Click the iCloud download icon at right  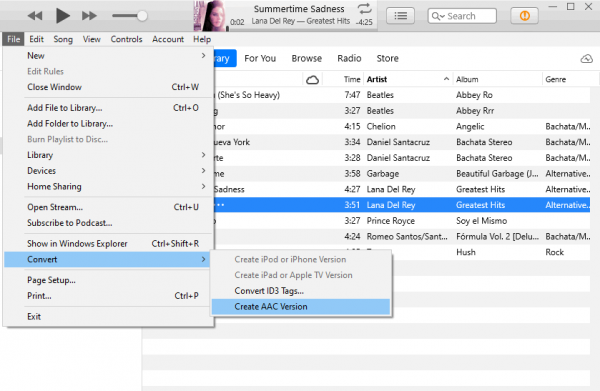[x=586, y=59]
